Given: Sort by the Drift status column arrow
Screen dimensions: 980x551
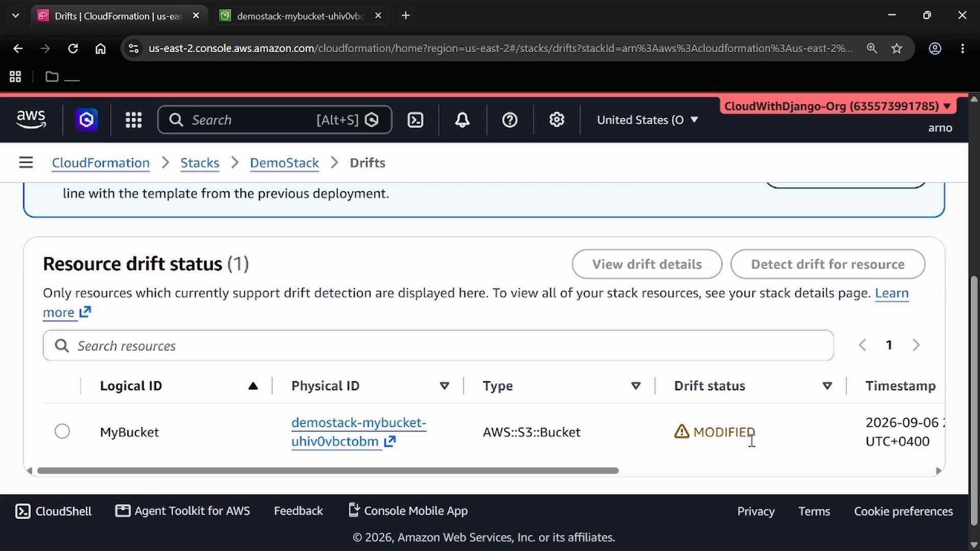Looking at the screenshot, I should pos(827,386).
